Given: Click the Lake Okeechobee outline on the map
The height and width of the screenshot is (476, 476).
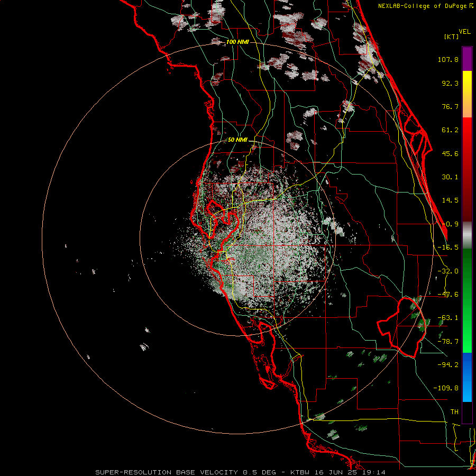Looking at the screenshot, I should [401, 327].
